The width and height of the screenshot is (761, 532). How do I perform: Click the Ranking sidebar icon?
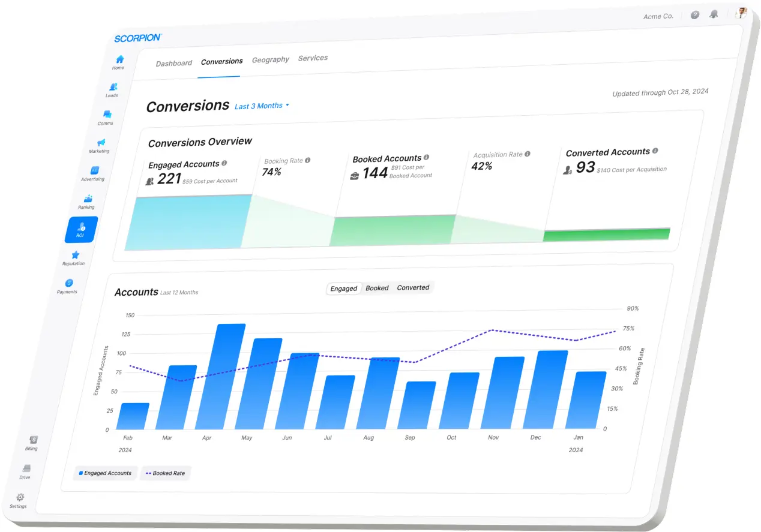pos(88,199)
